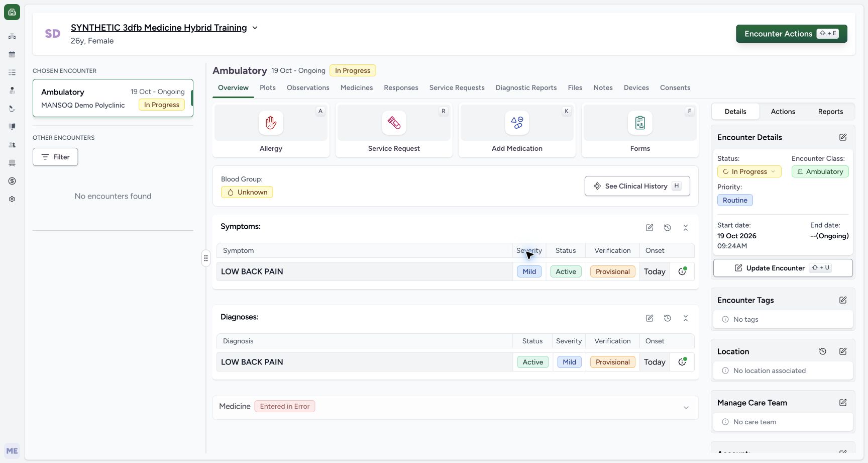Click the Mild symptom severity badge
The height and width of the screenshot is (463, 868).
click(529, 271)
